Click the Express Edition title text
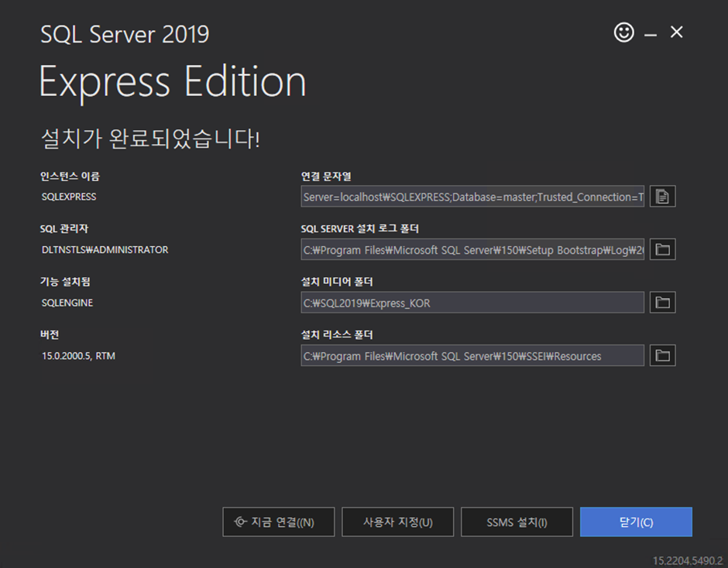This screenshot has width=728, height=568. 172,83
